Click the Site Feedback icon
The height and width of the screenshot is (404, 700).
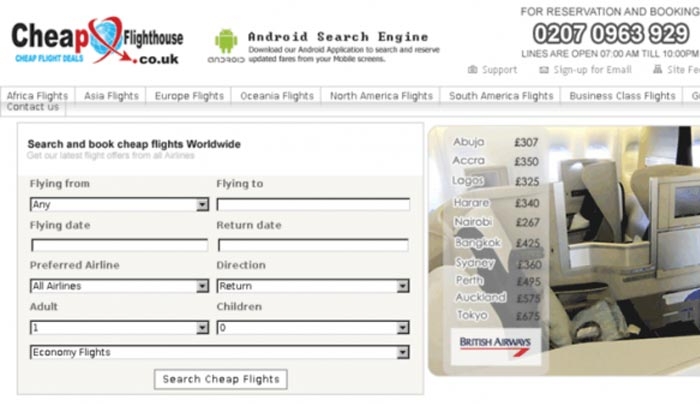point(658,69)
